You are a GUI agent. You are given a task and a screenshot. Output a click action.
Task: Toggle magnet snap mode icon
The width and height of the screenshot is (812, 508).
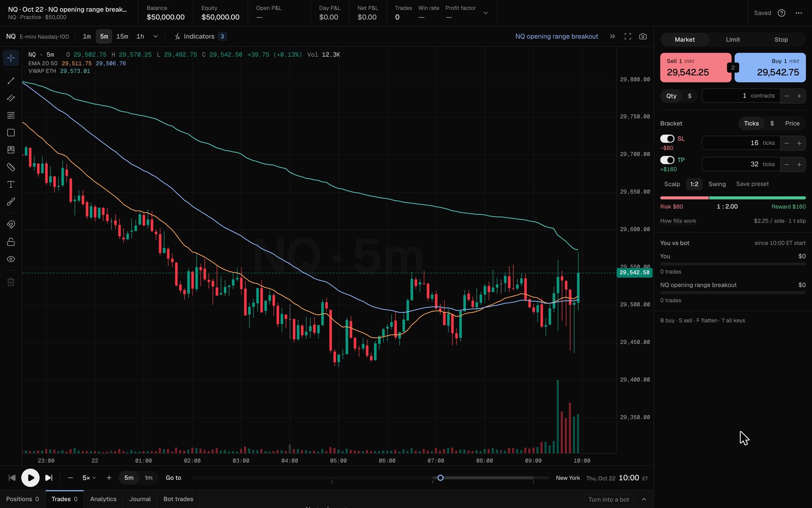coord(11,224)
